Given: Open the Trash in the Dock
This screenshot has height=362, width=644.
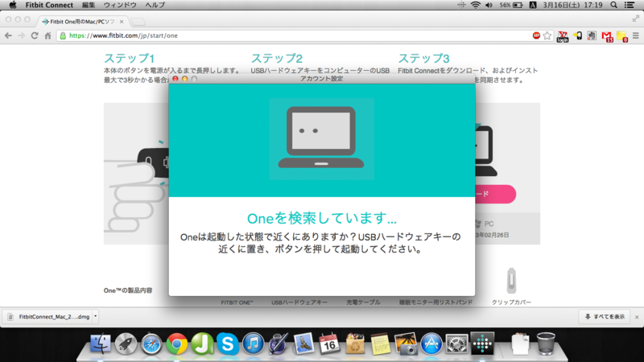Looking at the screenshot, I should pyautogui.click(x=546, y=343).
